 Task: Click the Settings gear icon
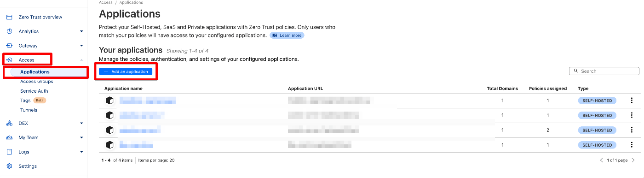pos(9,166)
